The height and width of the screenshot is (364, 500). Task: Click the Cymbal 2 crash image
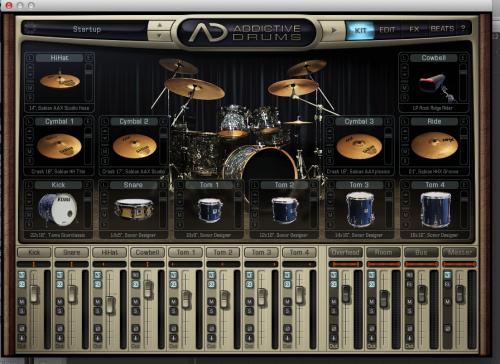[134, 146]
